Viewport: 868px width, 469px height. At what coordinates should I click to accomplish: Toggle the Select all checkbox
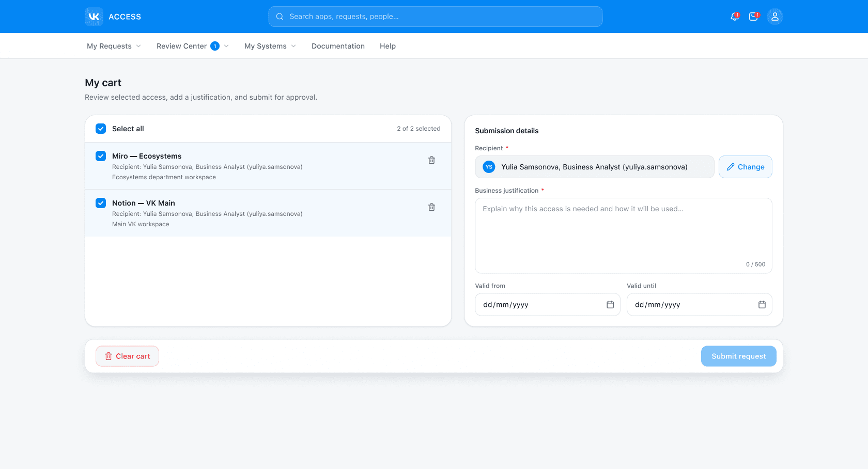click(101, 129)
